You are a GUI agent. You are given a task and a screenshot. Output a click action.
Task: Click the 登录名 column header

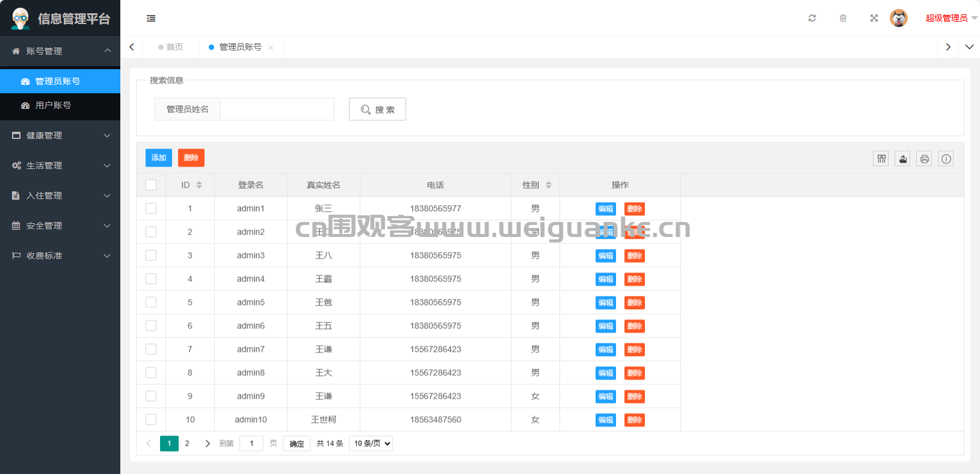251,185
